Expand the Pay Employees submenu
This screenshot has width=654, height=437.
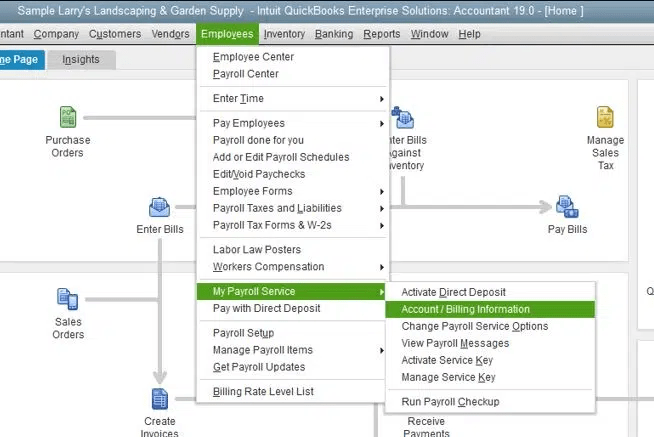point(293,123)
